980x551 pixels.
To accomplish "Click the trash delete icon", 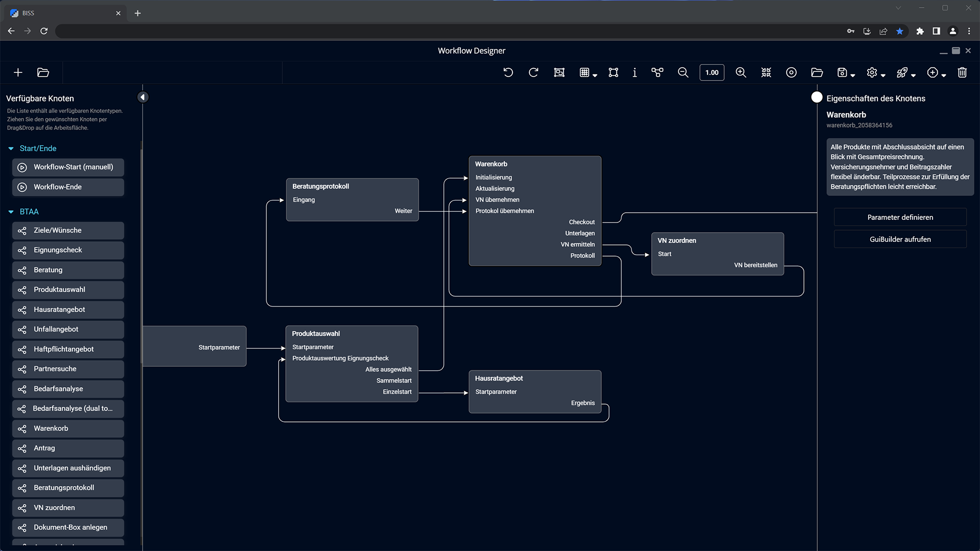I will (962, 72).
